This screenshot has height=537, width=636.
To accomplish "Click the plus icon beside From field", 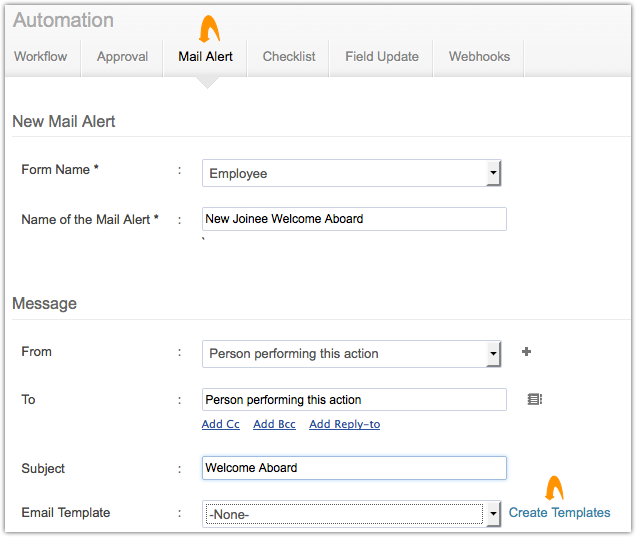I will (527, 352).
